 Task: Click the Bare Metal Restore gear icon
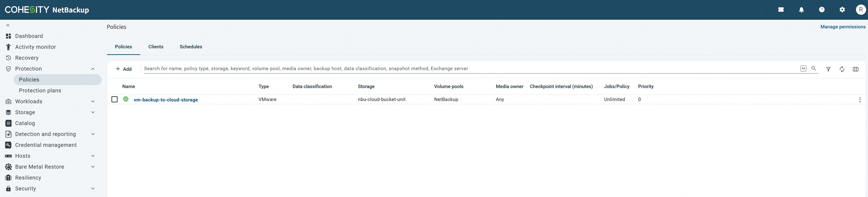point(8,167)
